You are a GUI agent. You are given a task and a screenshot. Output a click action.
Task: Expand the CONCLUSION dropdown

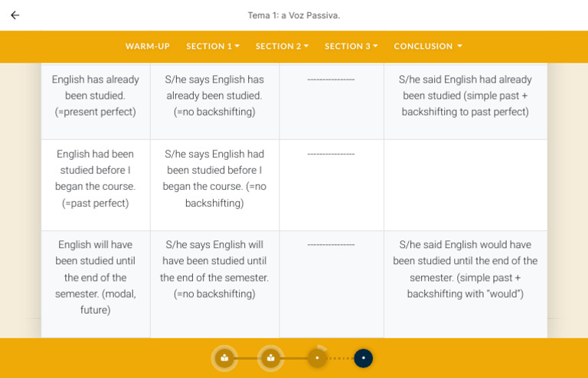(x=428, y=46)
